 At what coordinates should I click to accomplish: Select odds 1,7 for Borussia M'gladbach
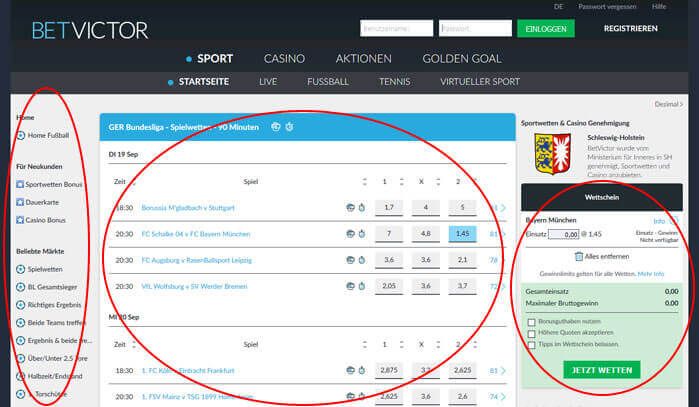pos(389,207)
